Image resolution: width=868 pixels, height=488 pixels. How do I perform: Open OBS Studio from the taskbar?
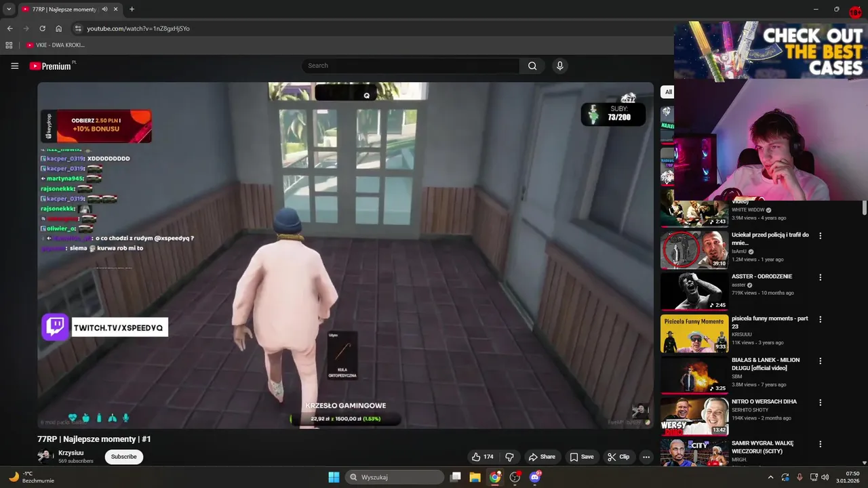click(x=515, y=477)
